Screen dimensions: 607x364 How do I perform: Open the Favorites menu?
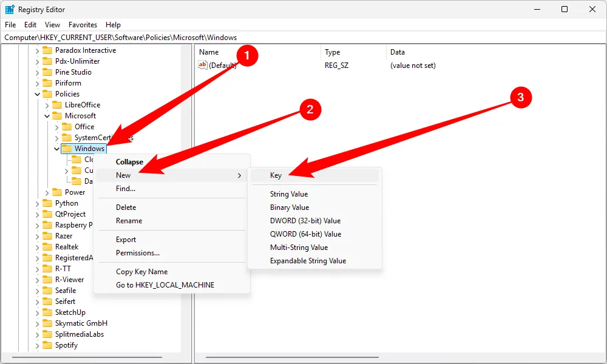pos(83,24)
